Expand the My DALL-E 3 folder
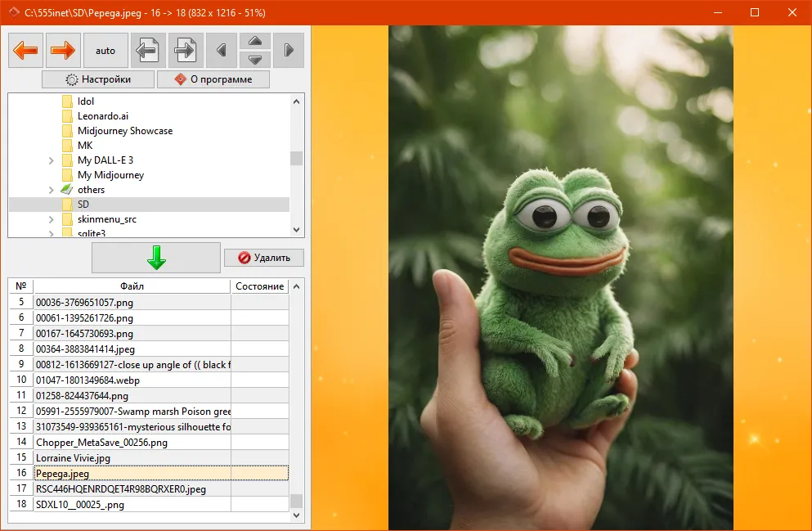 [52, 160]
